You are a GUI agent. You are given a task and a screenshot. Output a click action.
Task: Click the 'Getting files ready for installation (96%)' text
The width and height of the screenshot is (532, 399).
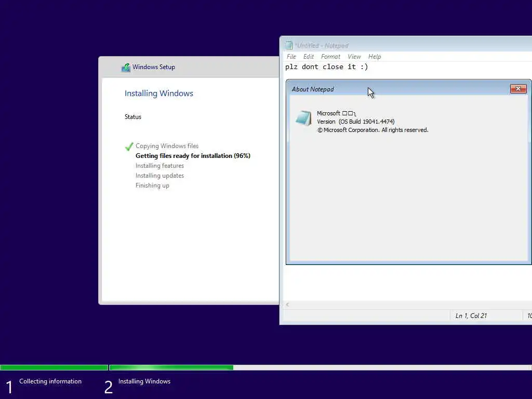coord(193,156)
